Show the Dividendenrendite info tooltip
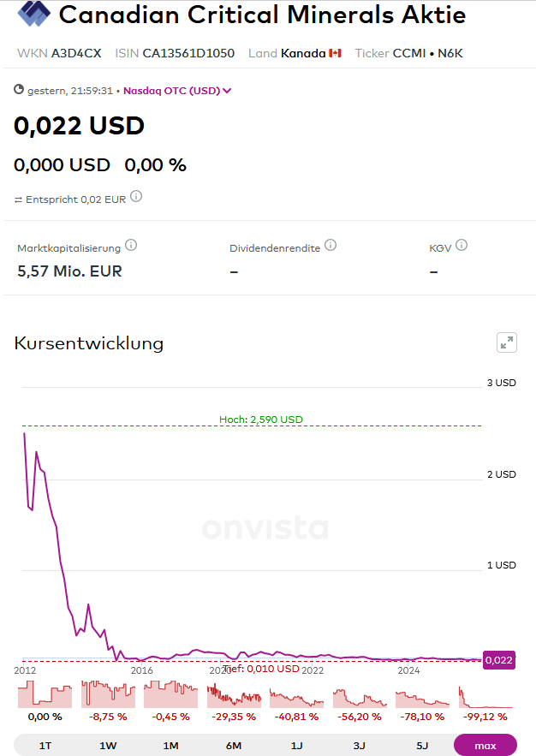The height and width of the screenshot is (756, 536). pos(331,246)
